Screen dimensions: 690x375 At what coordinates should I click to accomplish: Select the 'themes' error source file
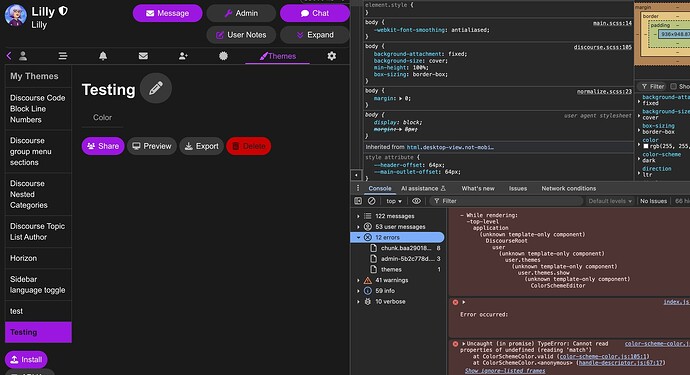coord(405,269)
